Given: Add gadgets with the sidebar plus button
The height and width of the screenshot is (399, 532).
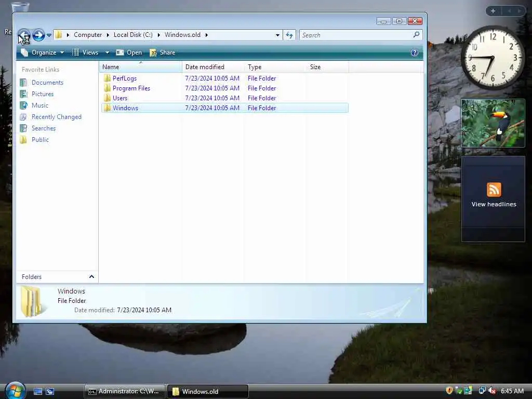Looking at the screenshot, I should [x=493, y=11].
